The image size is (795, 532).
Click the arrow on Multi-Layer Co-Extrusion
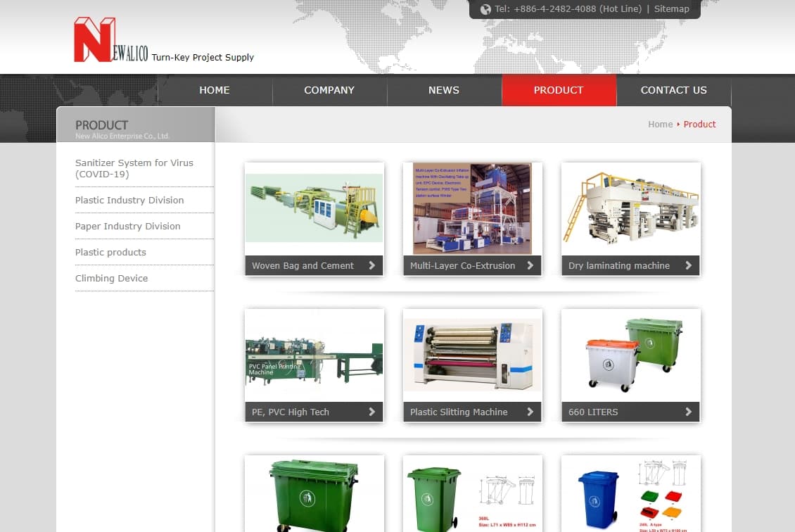coord(530,265)
